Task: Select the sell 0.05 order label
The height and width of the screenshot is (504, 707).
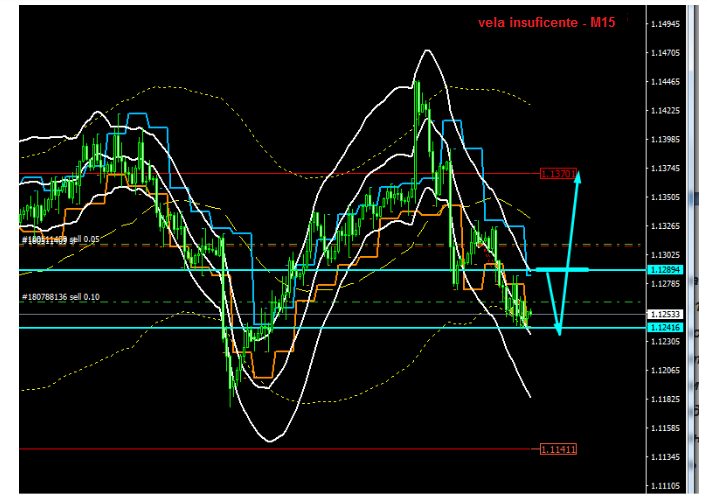Action: [62, 240]
